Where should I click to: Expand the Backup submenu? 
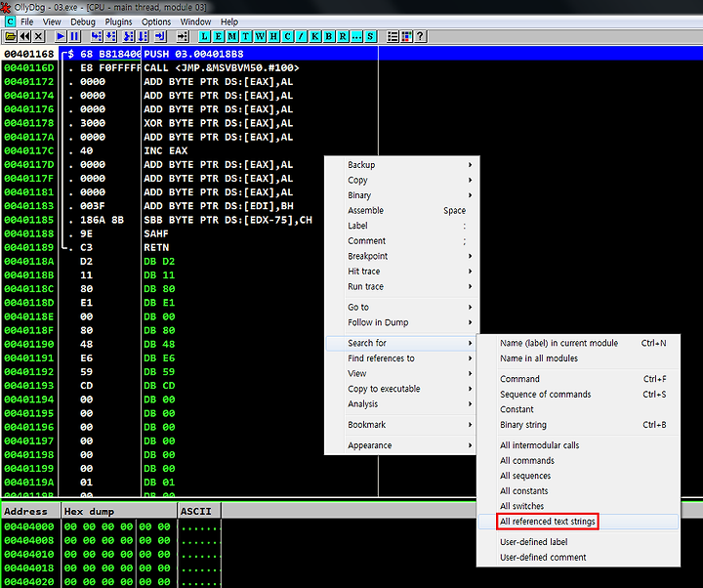tap(401, 165)
